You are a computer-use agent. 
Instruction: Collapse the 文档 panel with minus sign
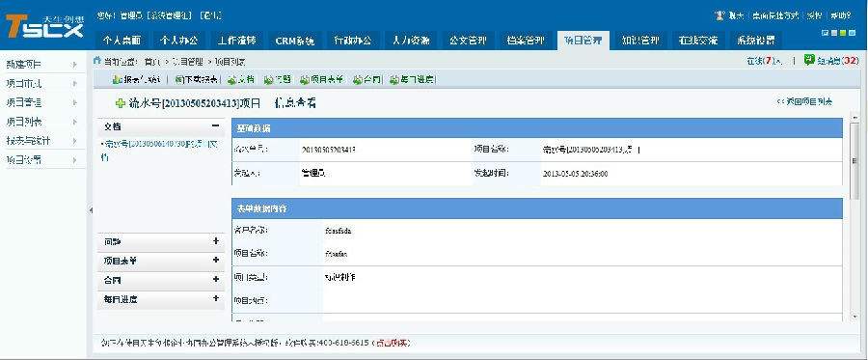[215, 126]
